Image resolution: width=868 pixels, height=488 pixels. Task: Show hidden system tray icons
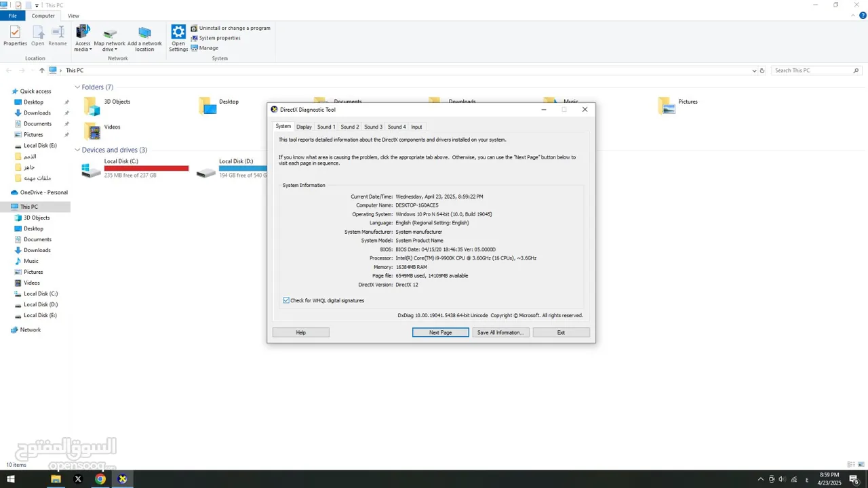coord(760,479)
